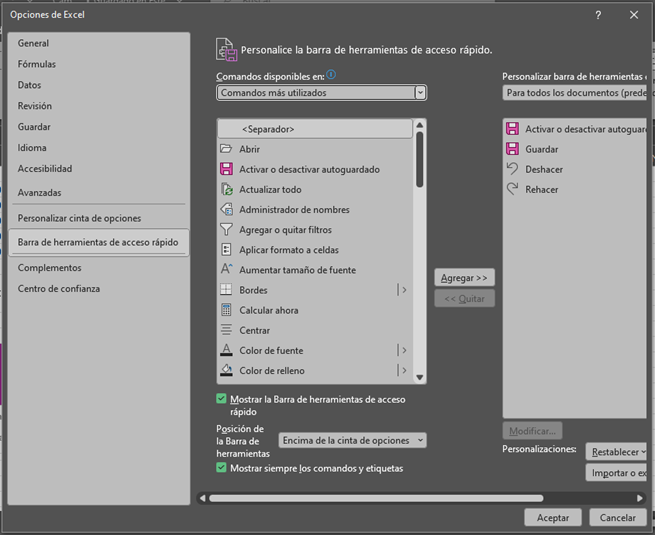Click the Bordes grid icon

tap(226, 289)
